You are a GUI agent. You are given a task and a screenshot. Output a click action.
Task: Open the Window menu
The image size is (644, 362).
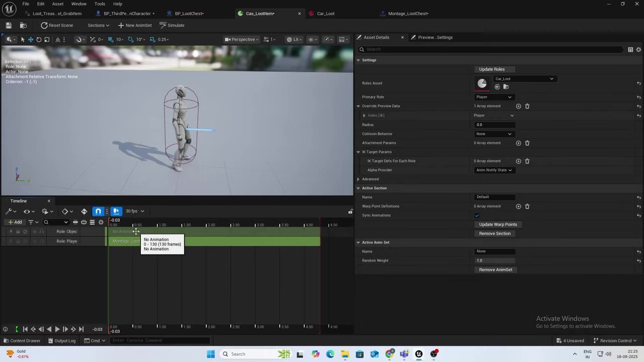tap(78, 4)
